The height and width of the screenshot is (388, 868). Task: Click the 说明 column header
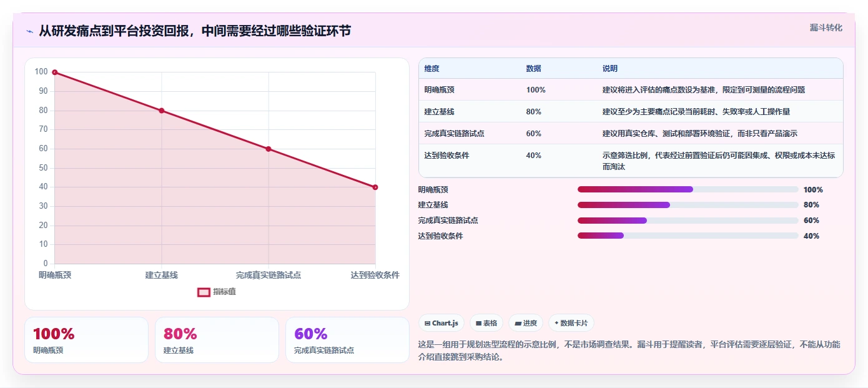coord(610,68)
